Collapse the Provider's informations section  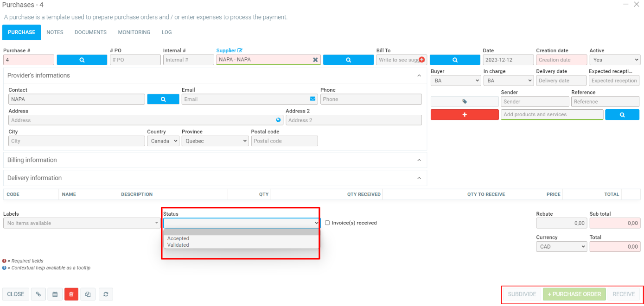coord(419,75)
